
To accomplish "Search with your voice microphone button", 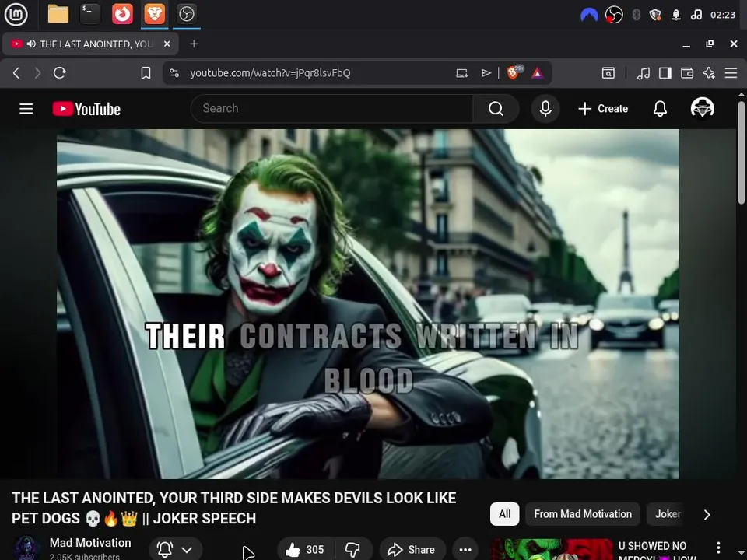I will click(545, 109).
